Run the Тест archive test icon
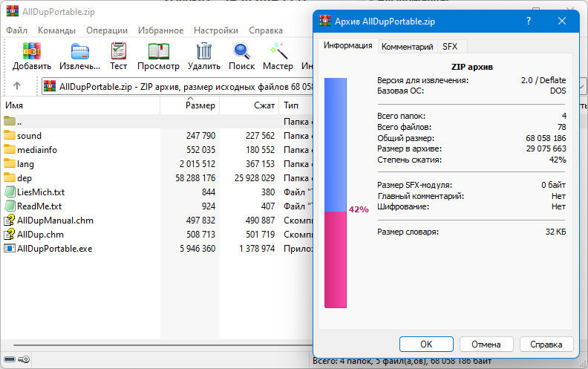The height and width of the screenshot is (369, 588). pyautogui.click(x=119, y=52)
